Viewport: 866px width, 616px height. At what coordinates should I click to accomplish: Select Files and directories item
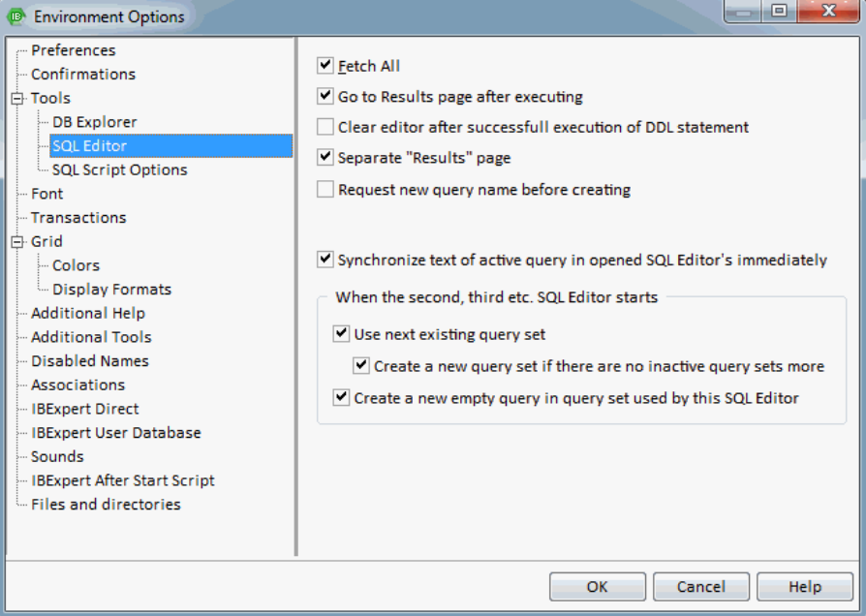coord(106,504)
